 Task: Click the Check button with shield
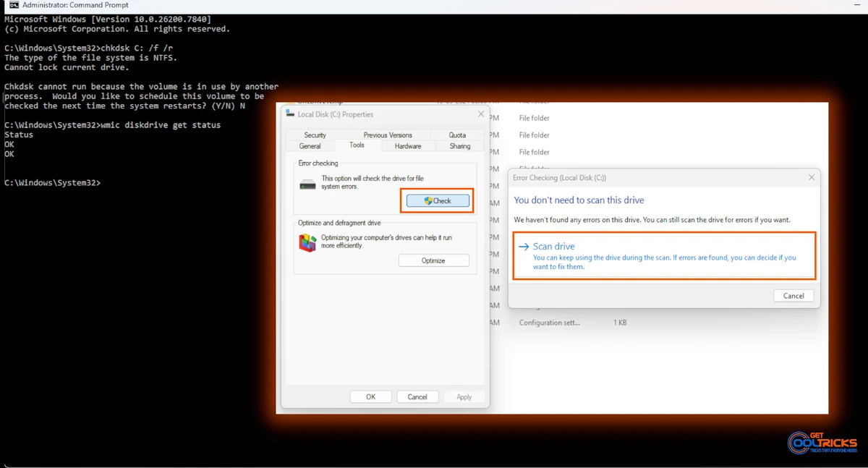438,201
